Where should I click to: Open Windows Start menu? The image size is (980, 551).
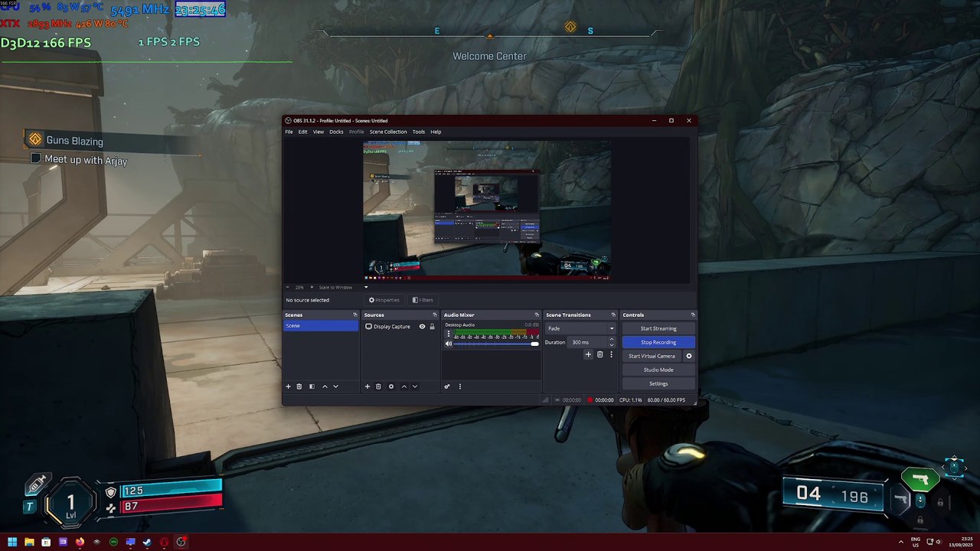click(12, 542)
